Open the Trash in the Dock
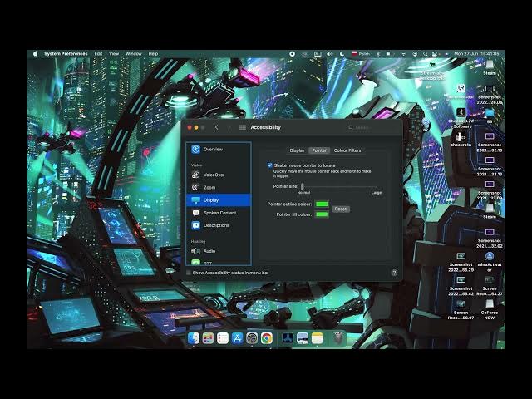The width and height of the screenshot is (532, 399). pyautogui.click(x=338, y=338)
